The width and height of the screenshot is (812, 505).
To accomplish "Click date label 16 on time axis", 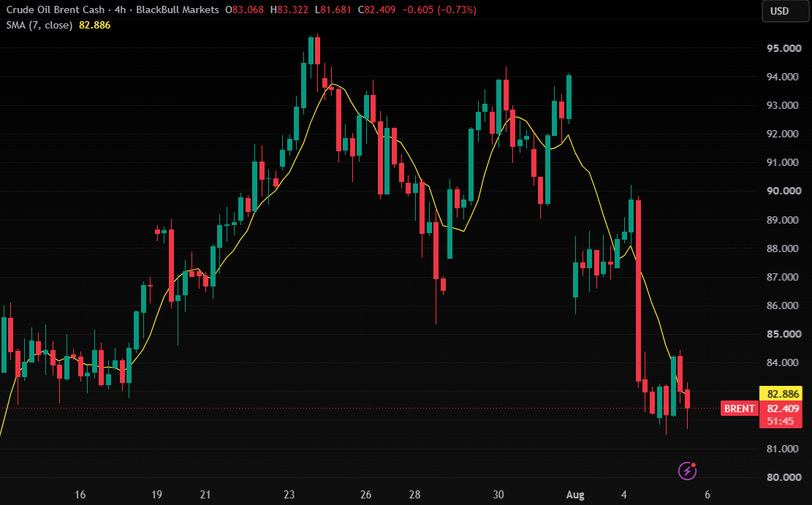I will pos(80,495).
